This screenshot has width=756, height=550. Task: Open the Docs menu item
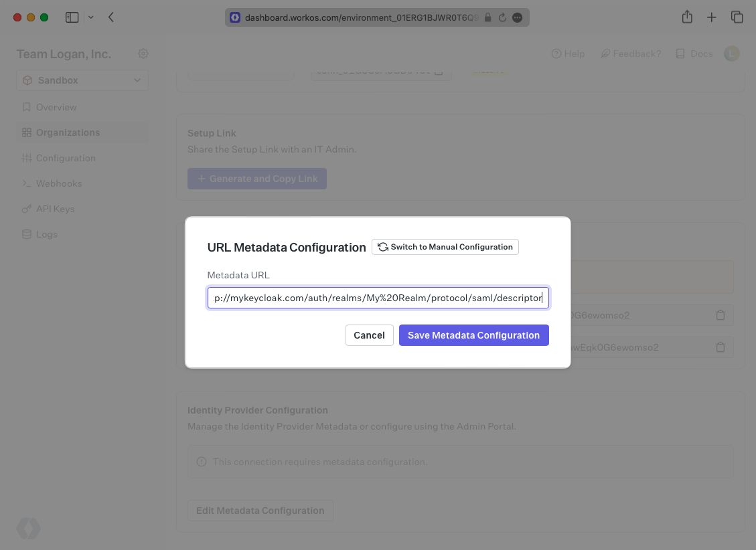(694, 54)
